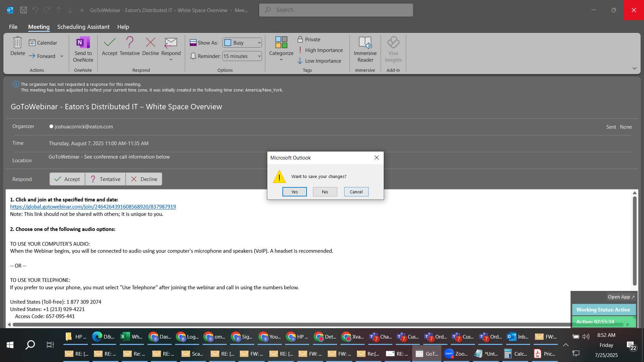The image size is (644, 362).
Task: Open Task View on taskbar
Action: click(50, 345)
